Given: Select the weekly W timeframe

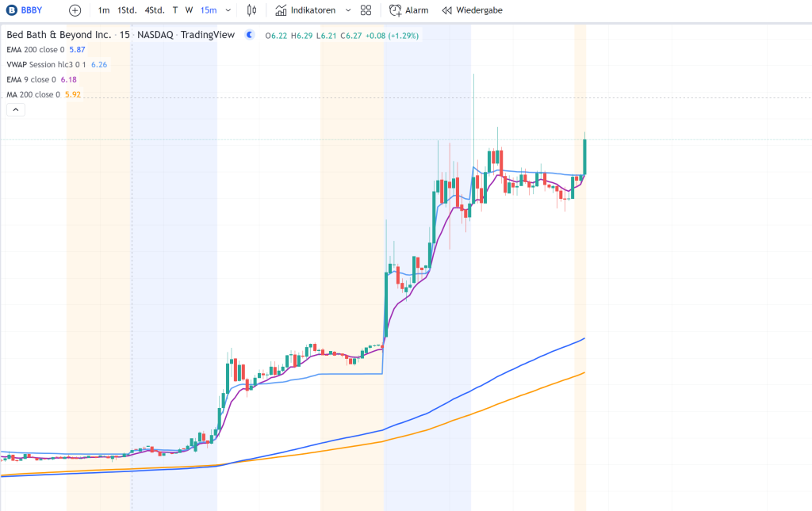Looking at the screenshot, I should click(x=189, y=10).
